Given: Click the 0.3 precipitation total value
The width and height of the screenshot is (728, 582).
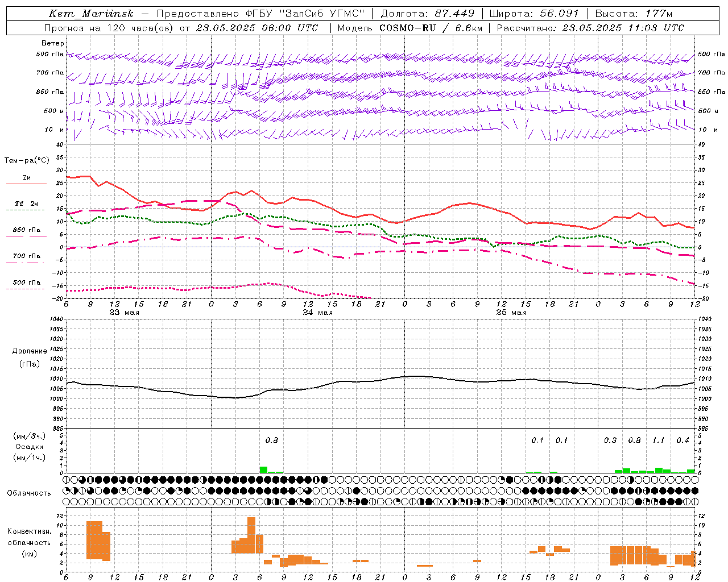Looking at the screenshot, I should tap(610, 440).
